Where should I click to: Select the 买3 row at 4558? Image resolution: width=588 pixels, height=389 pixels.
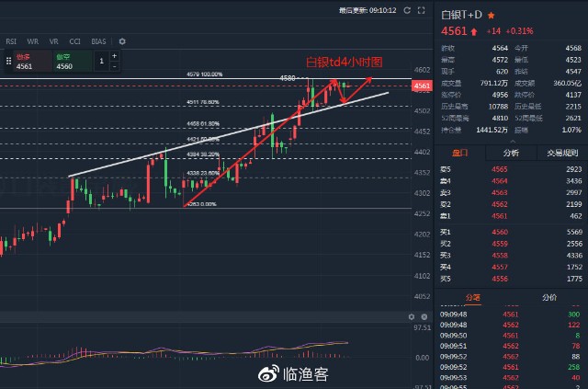click(x=511, y=256)
